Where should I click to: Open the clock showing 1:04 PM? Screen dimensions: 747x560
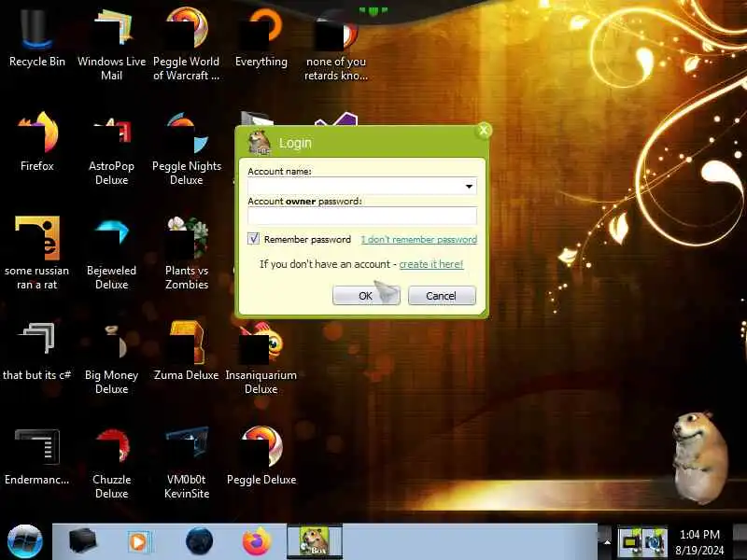699,542
